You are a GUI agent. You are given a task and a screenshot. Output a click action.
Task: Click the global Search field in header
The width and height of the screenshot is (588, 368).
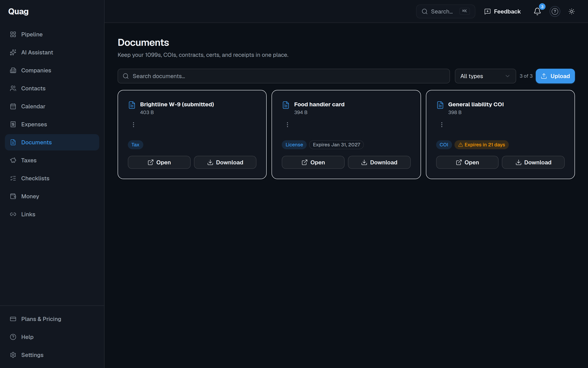[445, 11]
